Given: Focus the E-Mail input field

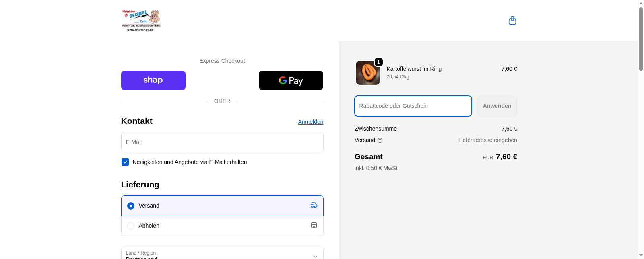Looking at the screenshot, I should point(222,142).
